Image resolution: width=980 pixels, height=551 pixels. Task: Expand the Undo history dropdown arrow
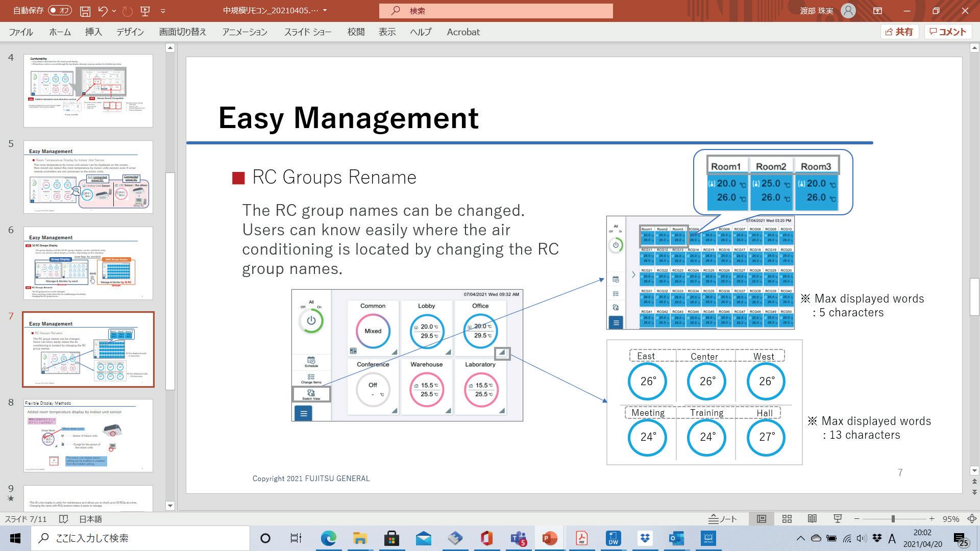click(114, 11)
